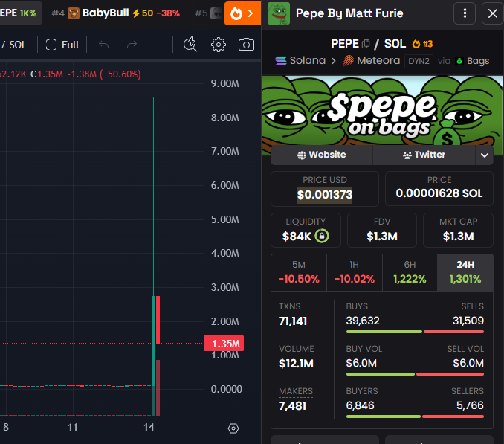The width and height of the screenshot is (504, 444).
Task: Click the BUYS 39,632 count
Action: point(363,321)
